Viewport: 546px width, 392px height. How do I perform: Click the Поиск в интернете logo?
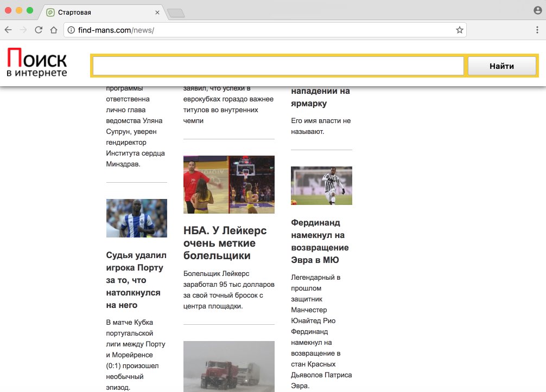pos(37,62)
